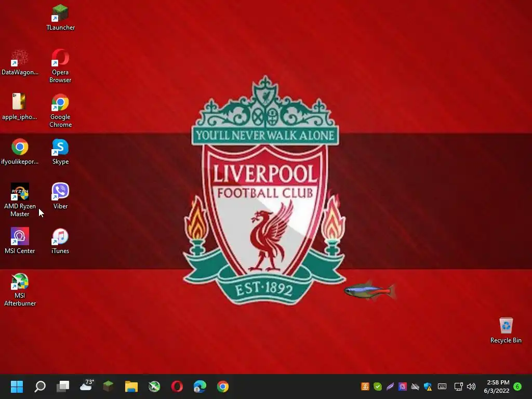Select the Viber desktop icon
The height and width of the screenshot is (399, 532).
point(60,196)
